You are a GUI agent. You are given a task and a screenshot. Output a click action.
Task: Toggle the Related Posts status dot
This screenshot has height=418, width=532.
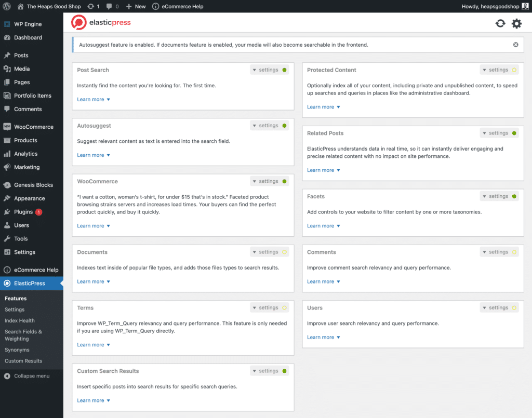coord(514,133)
